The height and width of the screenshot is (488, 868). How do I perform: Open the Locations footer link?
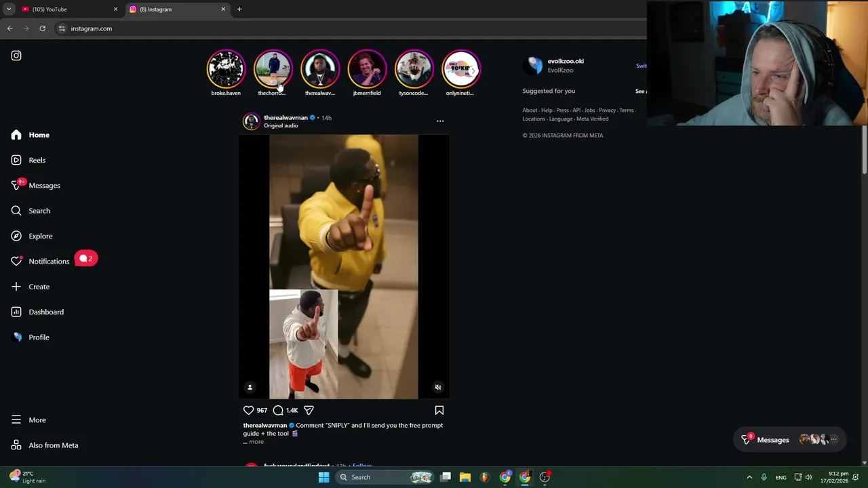[x=534, y=119]
